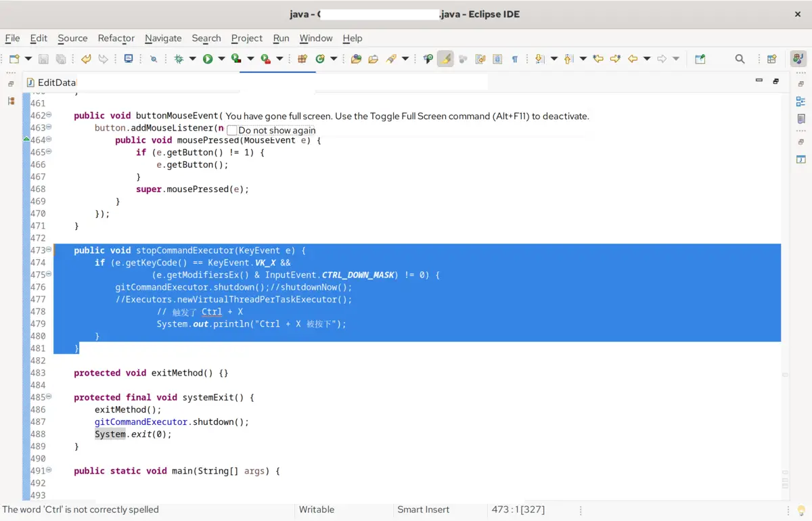Click the Redo arrow icon
Viewport: 812px width, 521px height.
coord(103,59)
